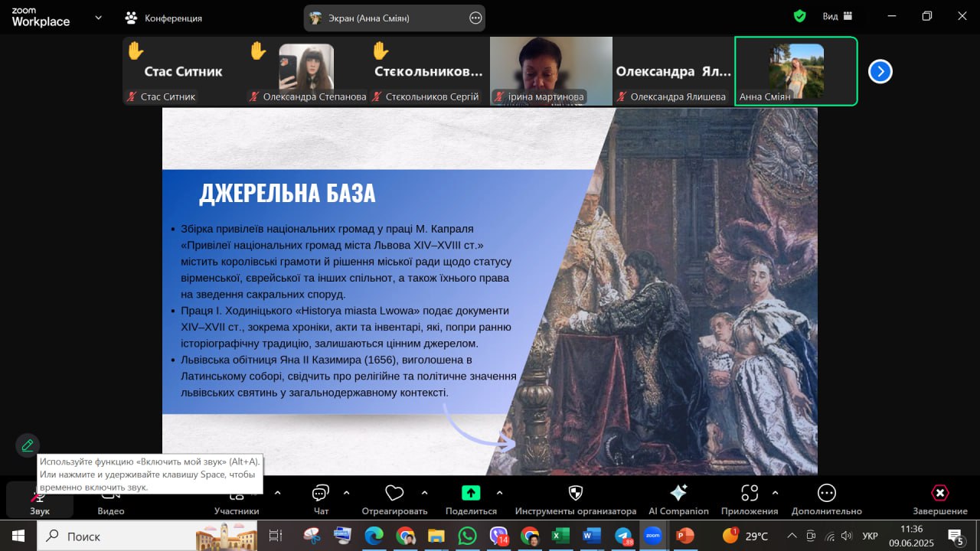This screenshot has width=980, height=551.
Task: Open Word from taskbar
Action: [591, 536]
